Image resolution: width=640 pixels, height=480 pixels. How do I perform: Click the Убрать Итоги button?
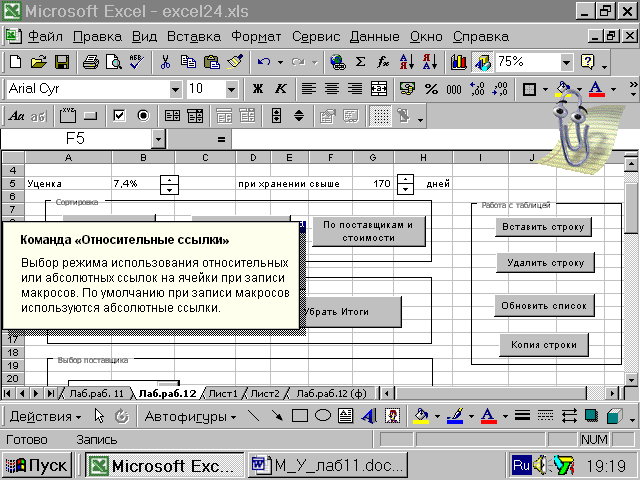pyautogui.click(x=353, y=312)
